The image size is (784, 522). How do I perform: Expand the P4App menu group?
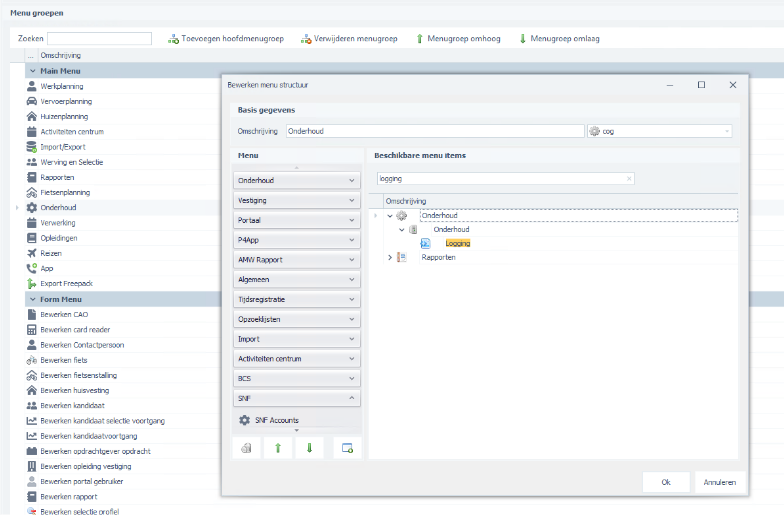[352, 240]
